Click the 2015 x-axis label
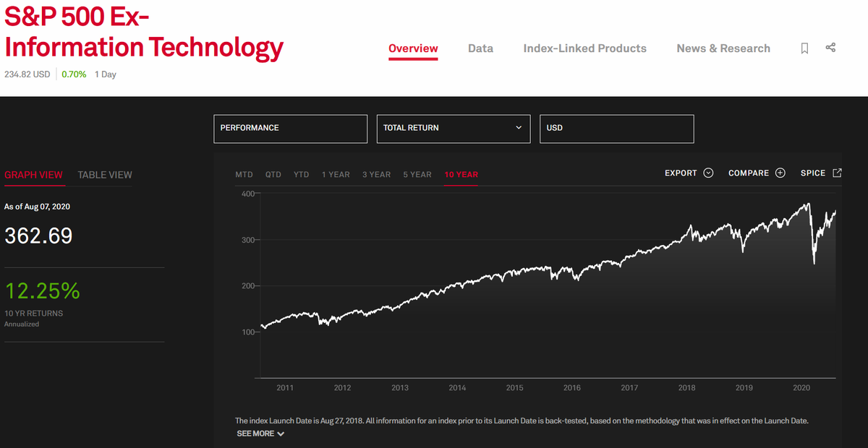Image resolution: width=868 pixels, height=448 pixels. [514, 388]
